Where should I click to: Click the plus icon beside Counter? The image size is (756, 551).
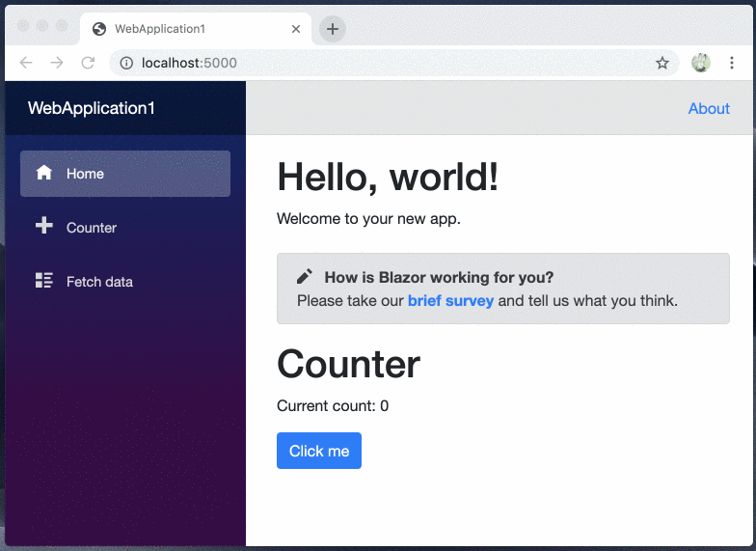44,226
